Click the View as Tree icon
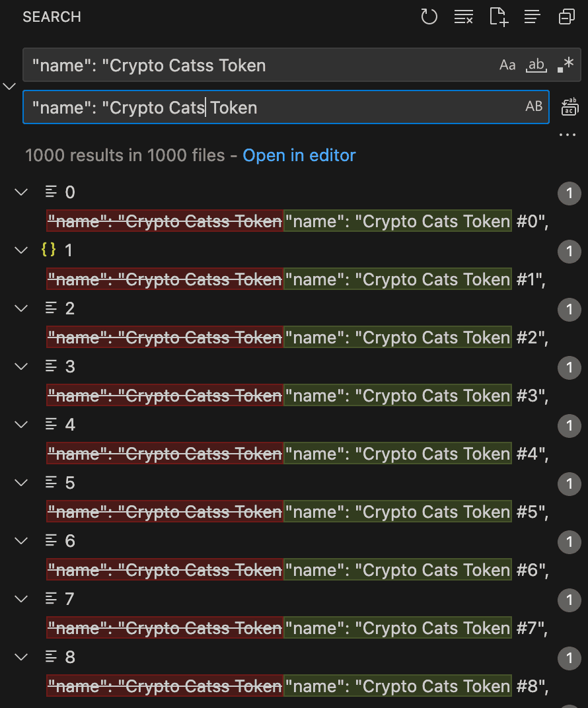 tap(533, 17)
